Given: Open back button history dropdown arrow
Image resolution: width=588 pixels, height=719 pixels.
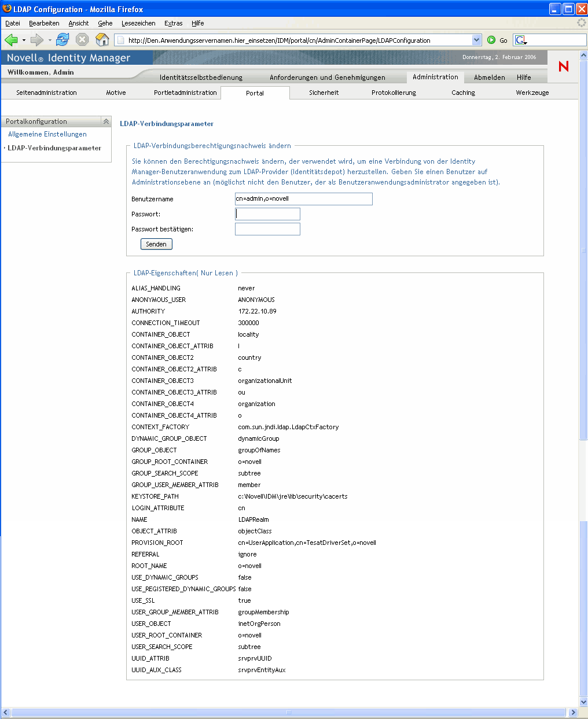Looking at the screenshot, I should pos(24,40).
